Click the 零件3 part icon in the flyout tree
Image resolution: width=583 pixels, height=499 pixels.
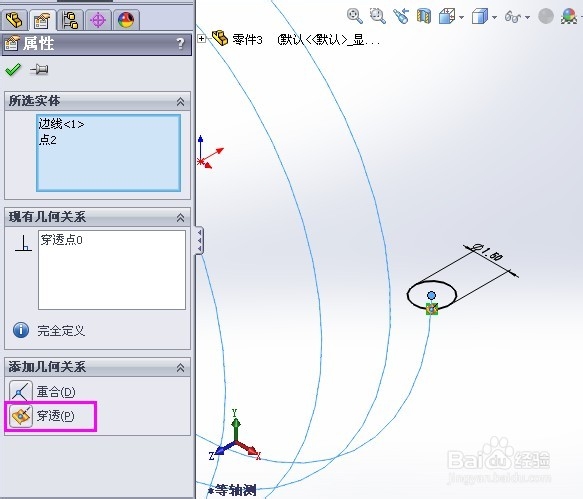[220, 38]
